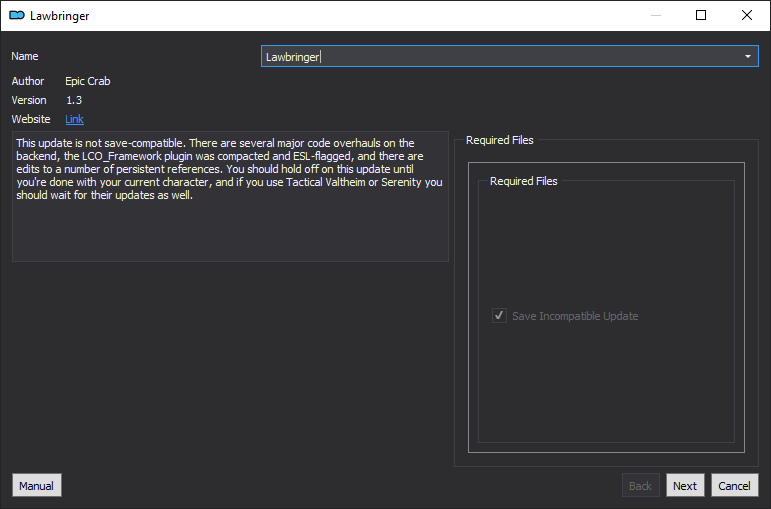Select the Epic Crab author text
Viewport: 771px width, 509px height.
88,81
